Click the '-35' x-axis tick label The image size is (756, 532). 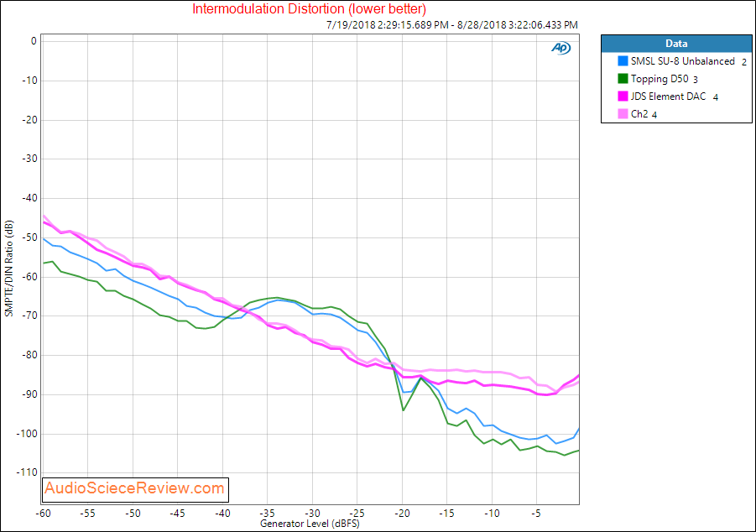click(267, 514)
